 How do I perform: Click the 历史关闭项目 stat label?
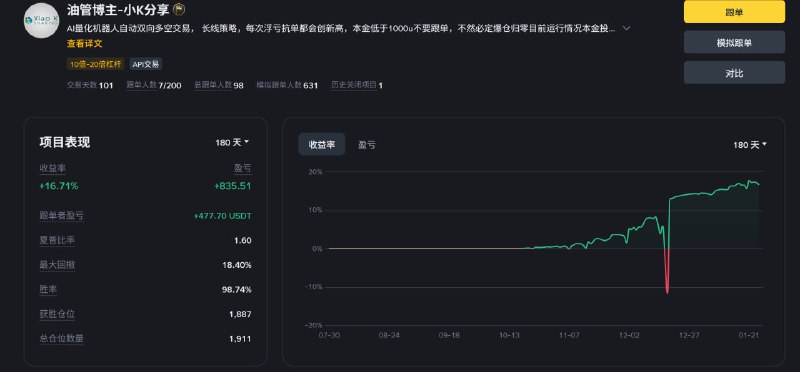tap(354, 85)
